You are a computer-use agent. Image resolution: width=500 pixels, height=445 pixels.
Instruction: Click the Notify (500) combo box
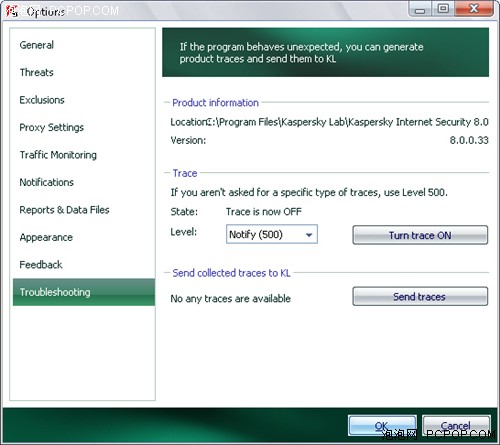click(x=272, y=234)
